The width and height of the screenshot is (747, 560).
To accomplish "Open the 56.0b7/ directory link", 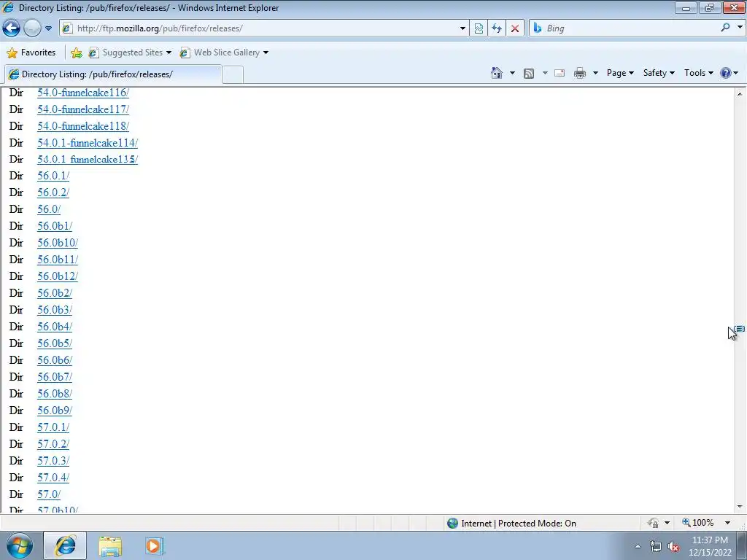I will click(55, 377).
